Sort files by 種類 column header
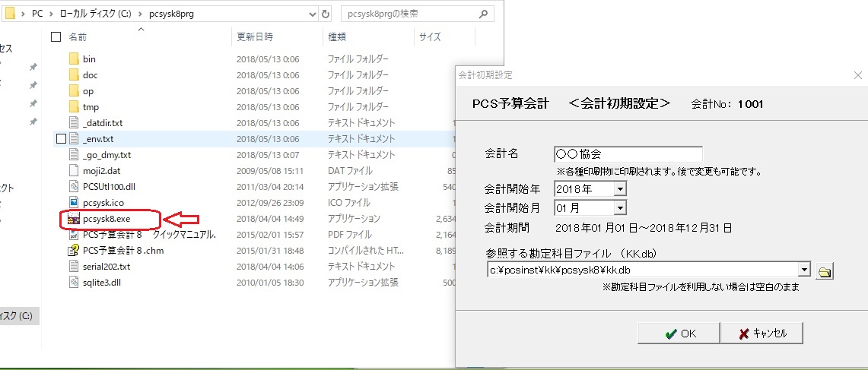Screen dimensions: 868x370 337,36
